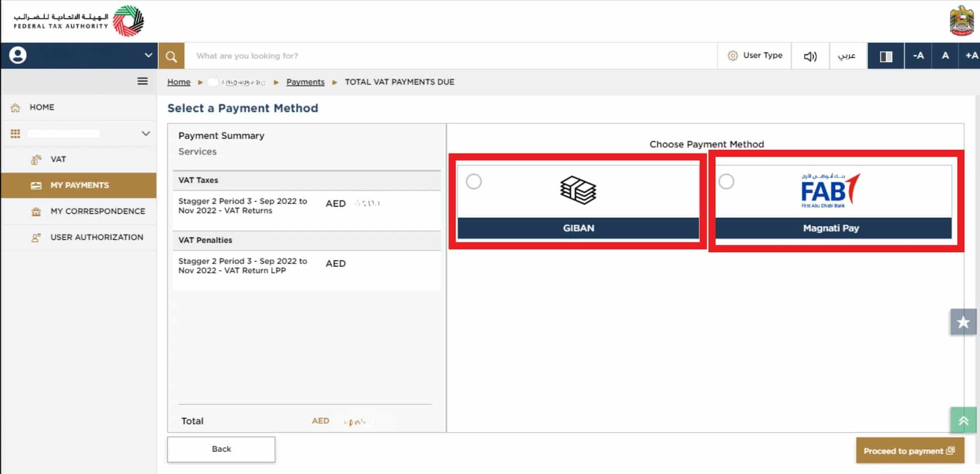Click the 'VAT Penalties' section header
Viewport: 980px width, 474px height.
pos(306,240)
